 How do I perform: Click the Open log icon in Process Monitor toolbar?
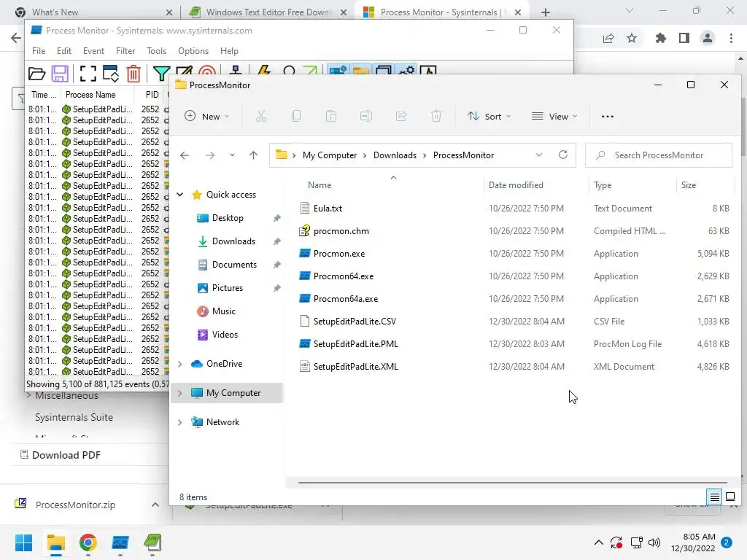pos(36,73)
